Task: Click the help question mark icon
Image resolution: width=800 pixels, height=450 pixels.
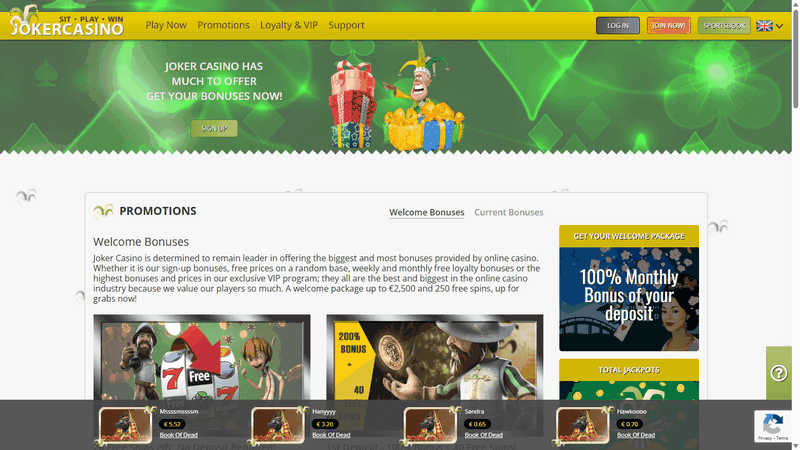Action: (x=779, y=373)
